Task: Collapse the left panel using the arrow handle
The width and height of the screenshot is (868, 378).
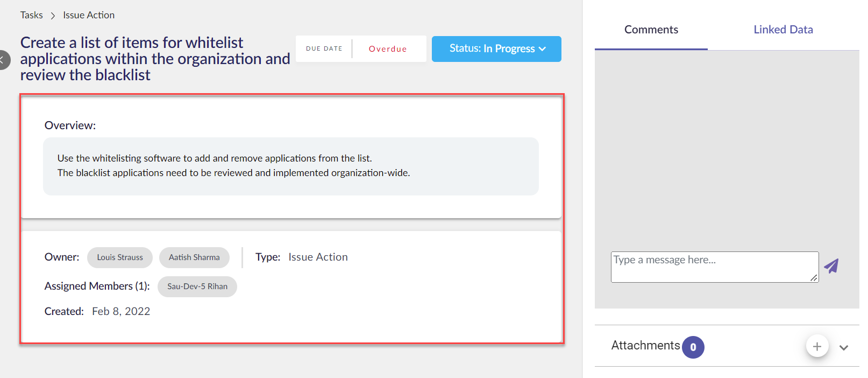Action: click(x=3, y=60)
